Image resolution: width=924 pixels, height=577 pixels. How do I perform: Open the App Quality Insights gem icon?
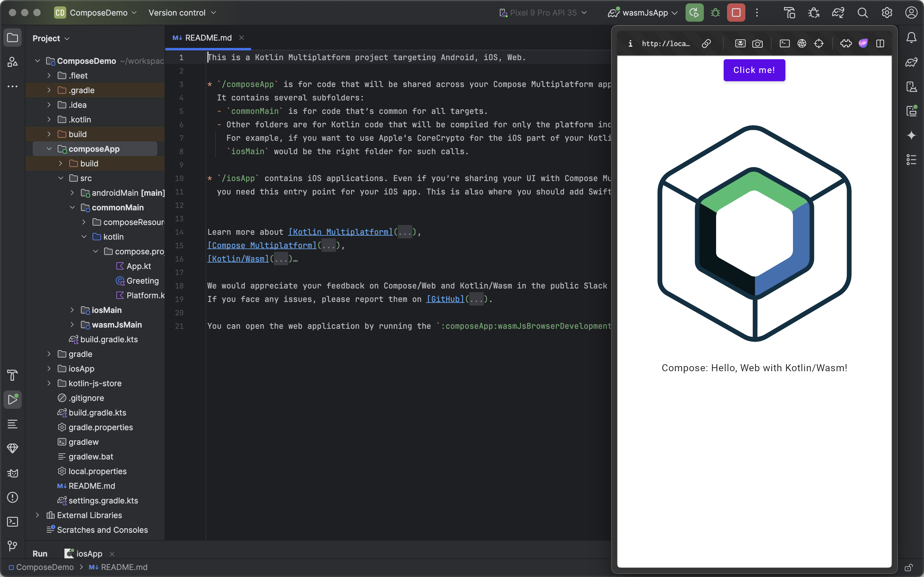pyautogui.click(x=13, y=448)
